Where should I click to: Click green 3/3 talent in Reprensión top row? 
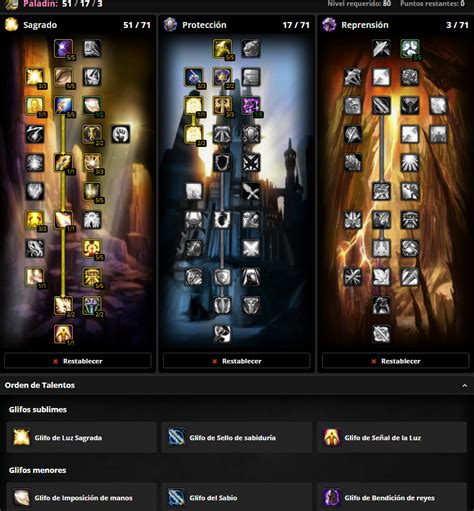[x=410, y=48]
